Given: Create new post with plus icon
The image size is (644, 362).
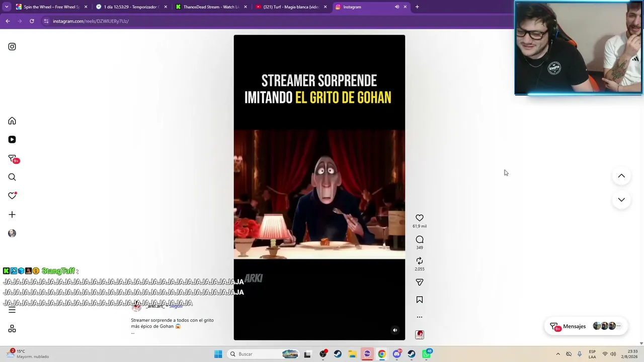Looking at the screenshot, I should pos(12,215).
